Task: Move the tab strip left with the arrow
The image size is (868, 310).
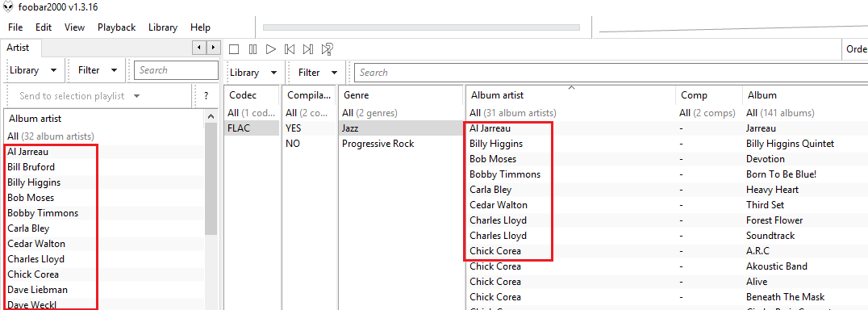Action: (x=199, y=48)
